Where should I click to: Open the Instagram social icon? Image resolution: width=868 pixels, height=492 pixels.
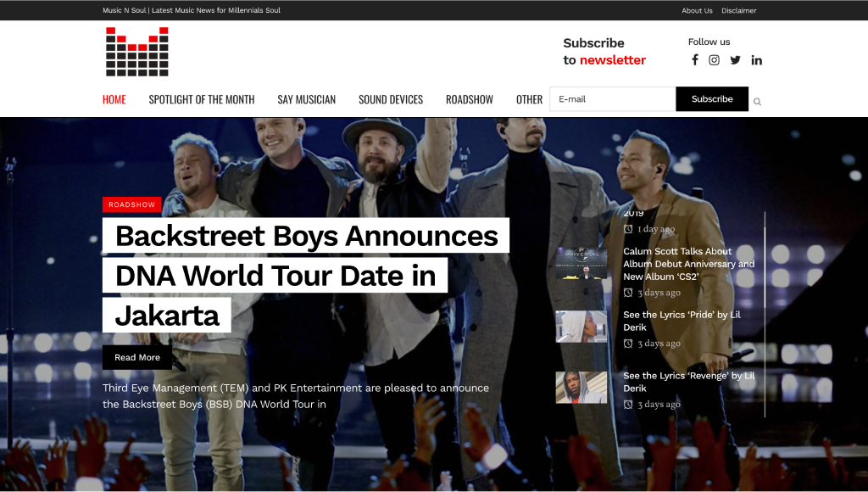pyautogui.click(x=714, y=60)
